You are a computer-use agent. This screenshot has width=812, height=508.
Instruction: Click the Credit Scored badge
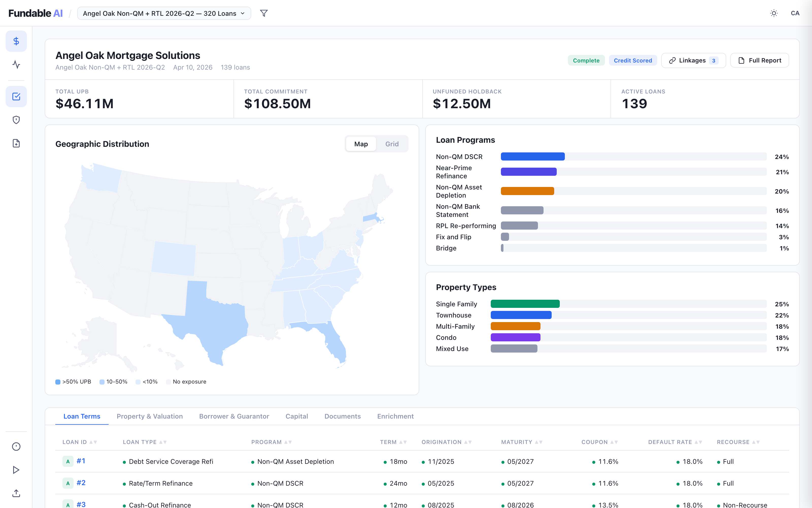tap(633, 60)
